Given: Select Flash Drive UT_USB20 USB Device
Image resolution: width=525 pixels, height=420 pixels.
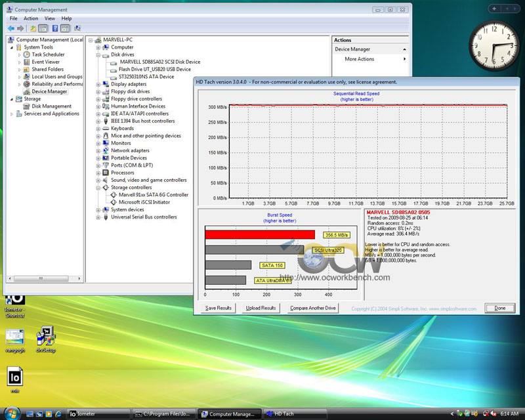Looking at the screenshot, I should click(155, 70).
